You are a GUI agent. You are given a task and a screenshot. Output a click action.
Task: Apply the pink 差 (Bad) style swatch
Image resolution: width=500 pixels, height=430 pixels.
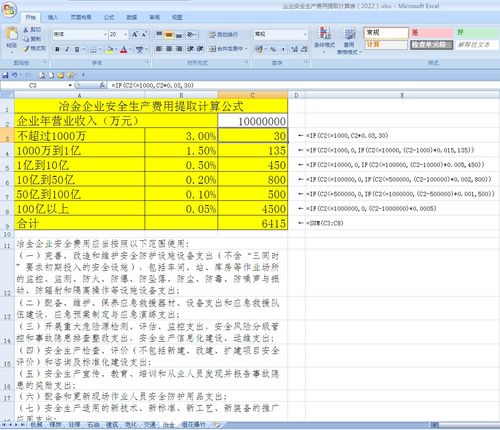pyautogui.click(x=431, y=33)
